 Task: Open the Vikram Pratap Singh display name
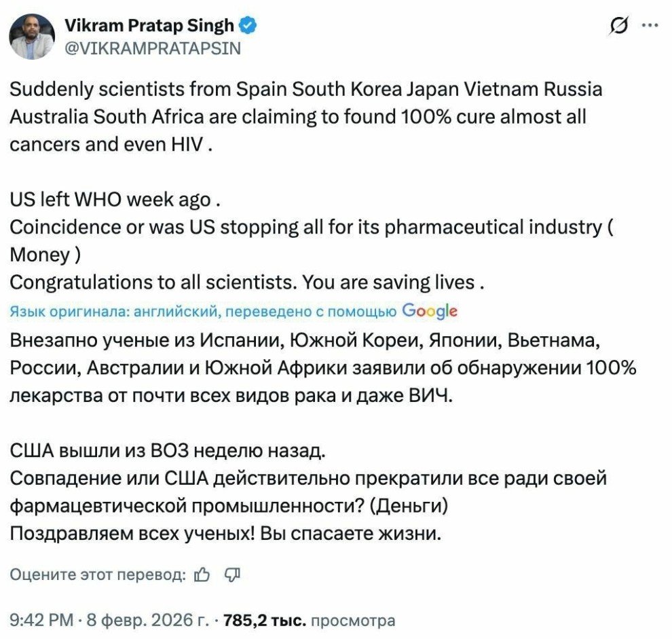tap(149, 26)
